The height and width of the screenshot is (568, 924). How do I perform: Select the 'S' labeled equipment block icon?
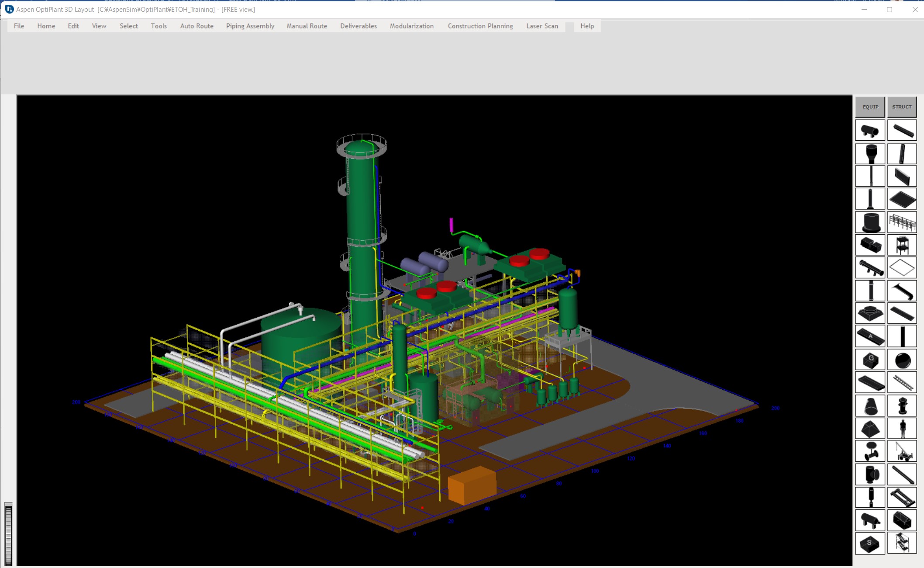[x=870, y=543]
